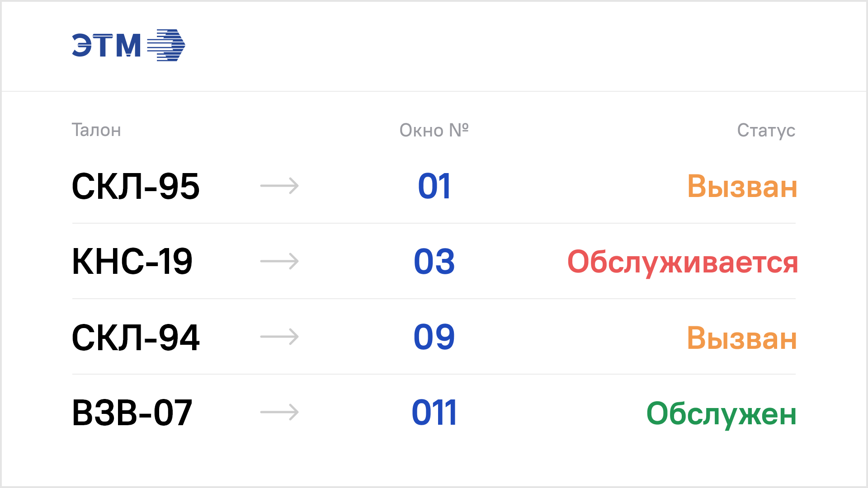Click window number 011
This screenshot has height=488, width=868.
pyautogui.click(x=434, y=413)
